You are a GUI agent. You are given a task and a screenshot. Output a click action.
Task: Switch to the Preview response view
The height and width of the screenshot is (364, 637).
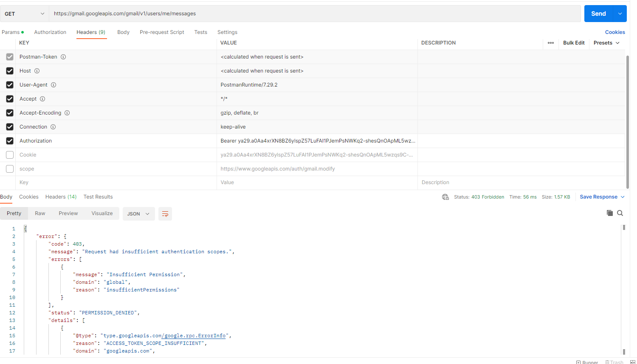(68, 213)
